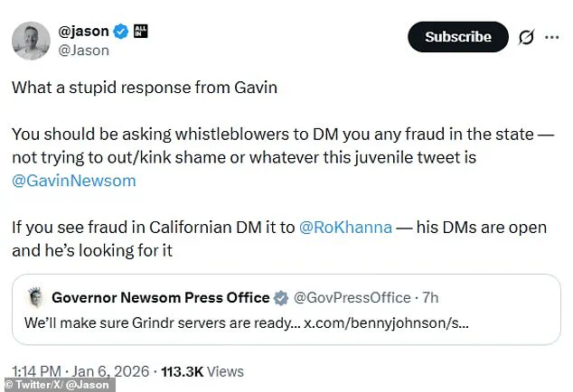Open Governor Newsom Press Office name in quote

[160, 297]
